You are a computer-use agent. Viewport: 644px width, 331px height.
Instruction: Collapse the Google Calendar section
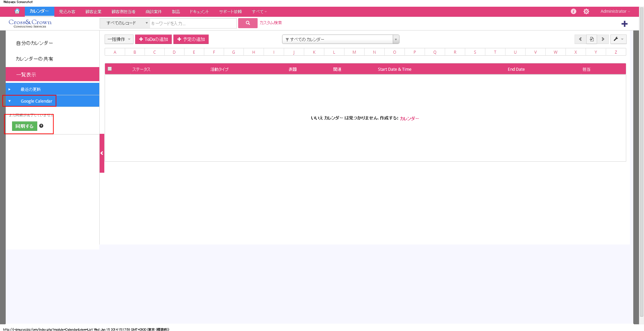click(10, 101)
